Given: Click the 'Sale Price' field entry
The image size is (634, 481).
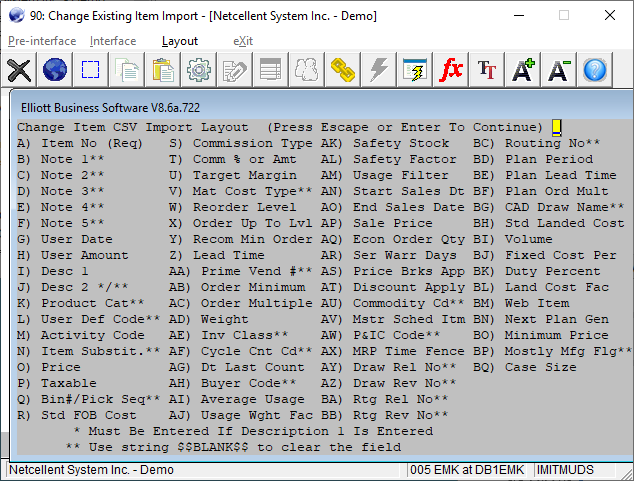Looking at the screenshot, I should pyautogui.click(x=377, y=224).
